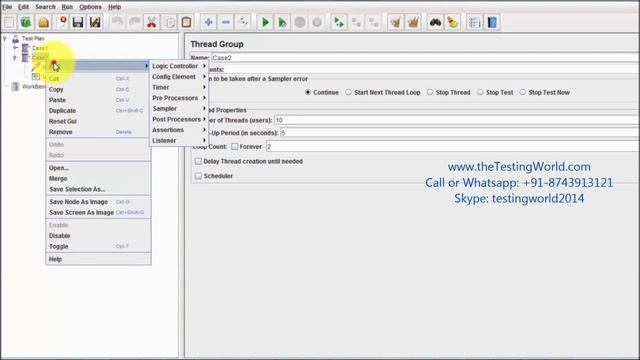
Task: Choose Remove from context menu
Action: 98,132
